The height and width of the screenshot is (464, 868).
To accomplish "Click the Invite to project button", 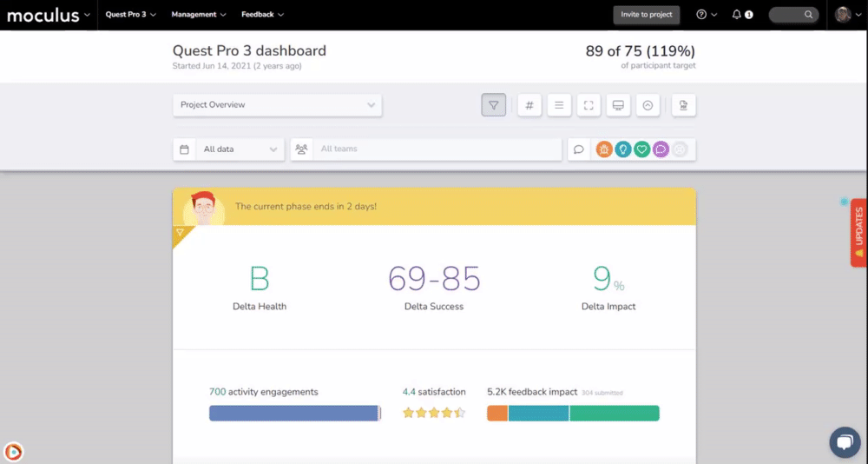I will coord(646,15).
